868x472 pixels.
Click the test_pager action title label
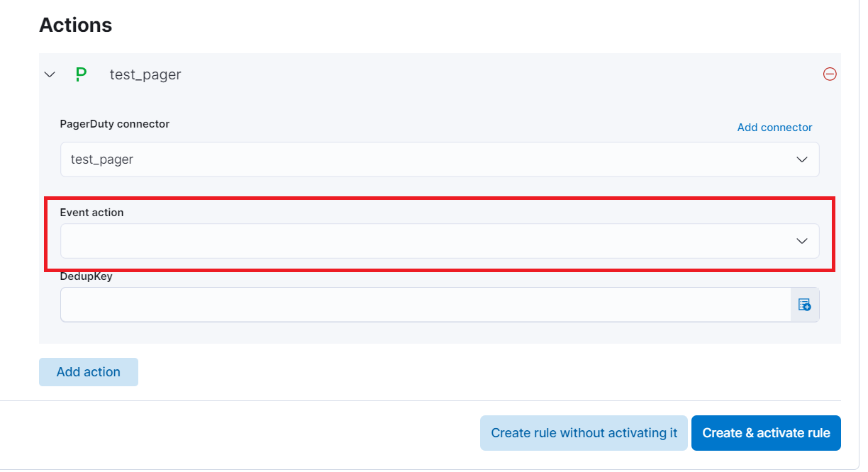point(145,74)
